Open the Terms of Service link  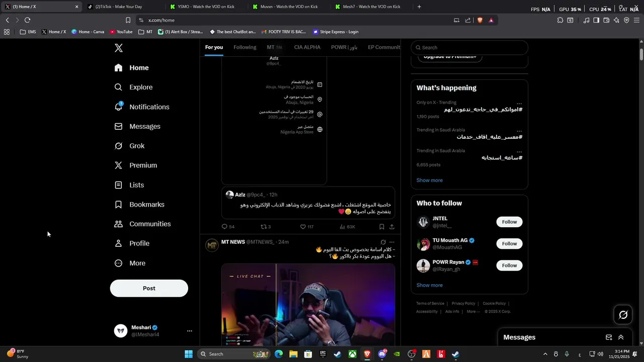(x=430, y=304)
